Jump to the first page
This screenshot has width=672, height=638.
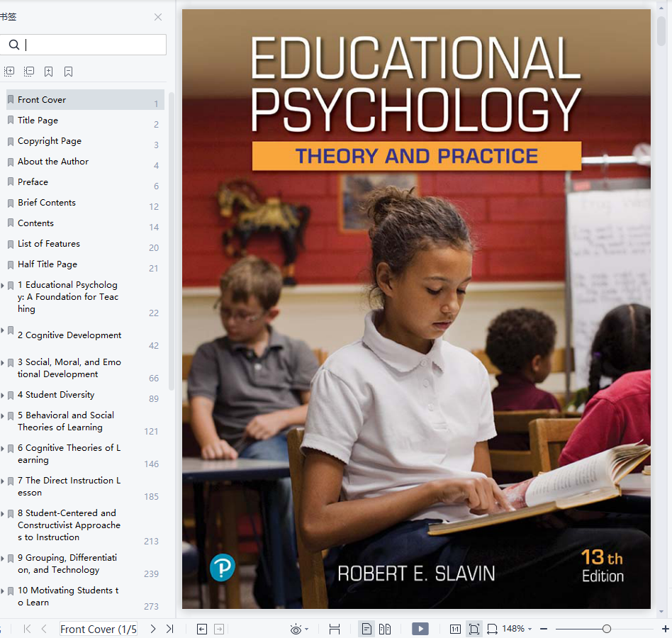click(x=28, y=629)
